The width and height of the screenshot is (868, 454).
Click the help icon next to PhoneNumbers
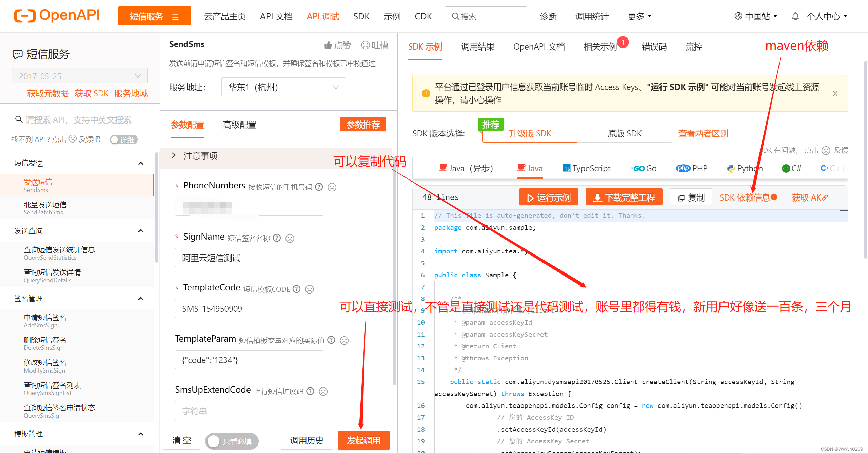[x=319, y=187]
